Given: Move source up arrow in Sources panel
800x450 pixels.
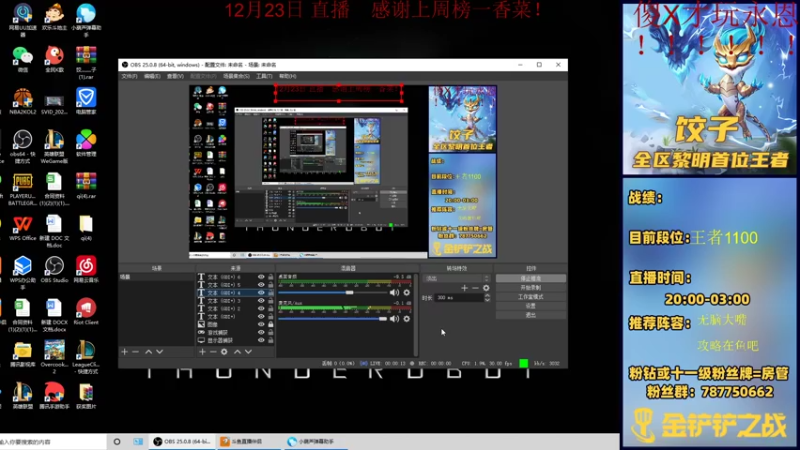Looking at the screenshot, I should click(x=237, y=352).
